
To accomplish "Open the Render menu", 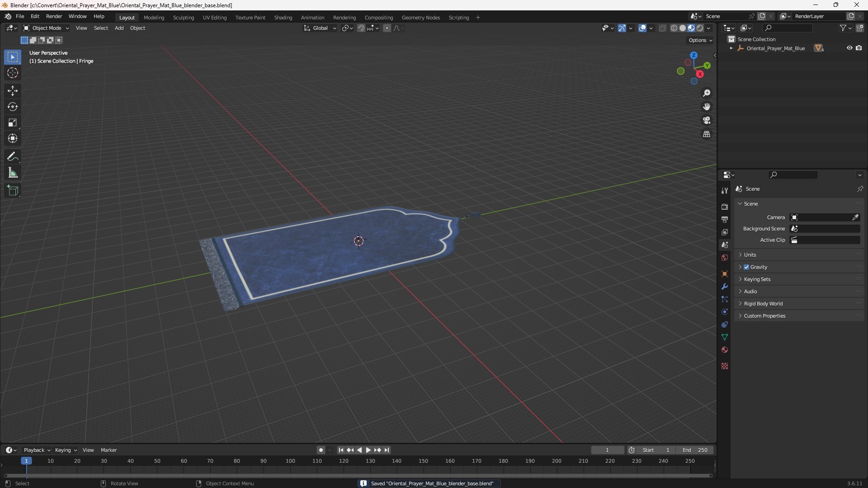I will (54, 16).
